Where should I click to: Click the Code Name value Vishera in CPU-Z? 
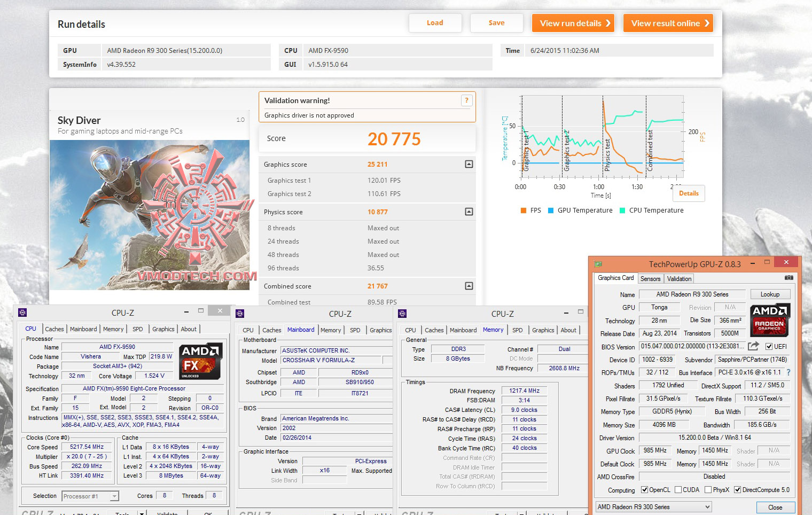(91, 356)
